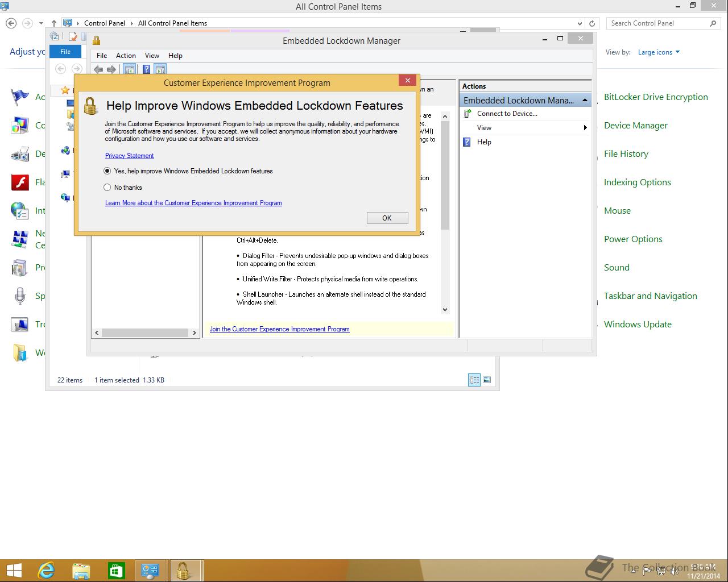Open File menu in Embedded Lockdown Manager
This screenshot has width=728, height=582.
coord(102,56)
